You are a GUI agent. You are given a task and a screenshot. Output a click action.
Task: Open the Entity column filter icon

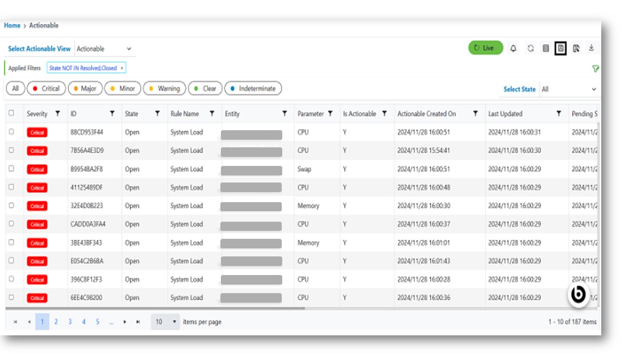coord(285,114)
